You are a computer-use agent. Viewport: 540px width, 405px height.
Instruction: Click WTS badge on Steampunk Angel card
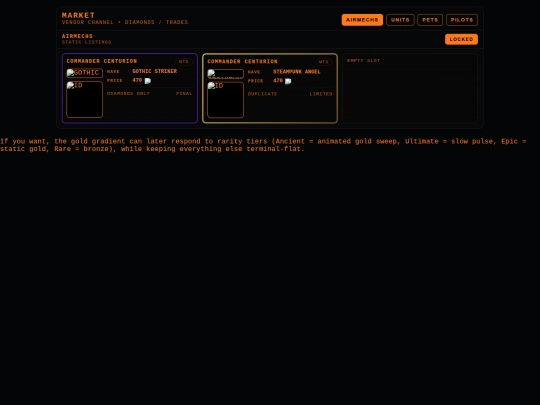click(x=324, y=62)
